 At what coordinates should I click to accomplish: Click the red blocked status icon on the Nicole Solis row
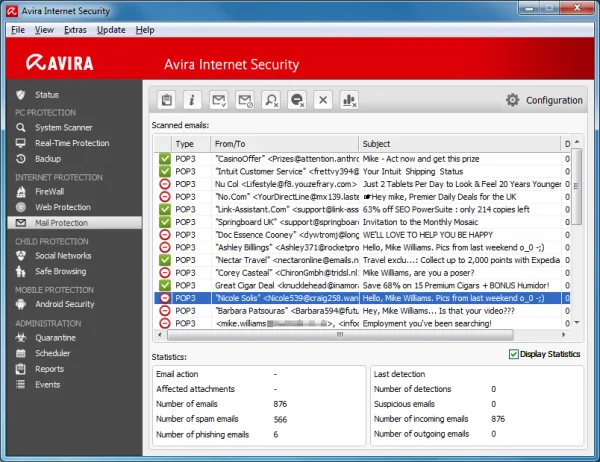(x=165, y=298)
